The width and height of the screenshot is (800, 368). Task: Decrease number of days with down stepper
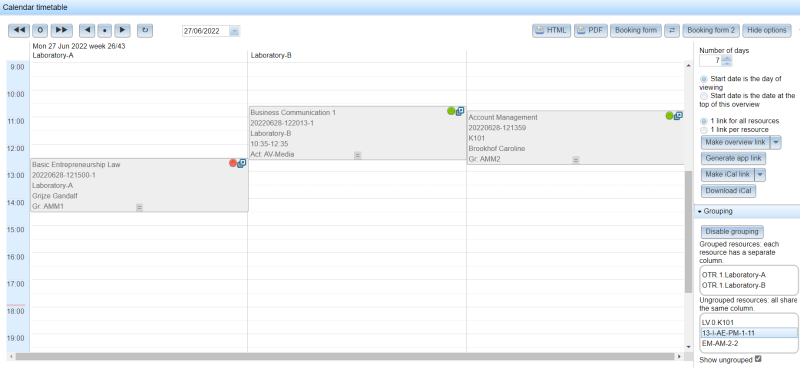[x=727, y=63]
